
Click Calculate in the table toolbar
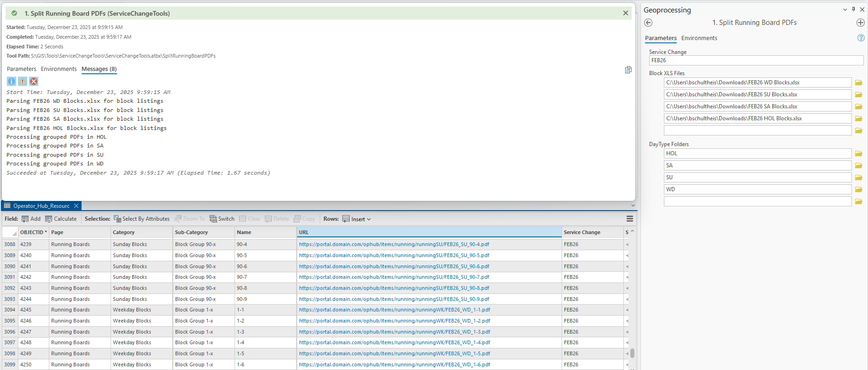tap(61, 219)
